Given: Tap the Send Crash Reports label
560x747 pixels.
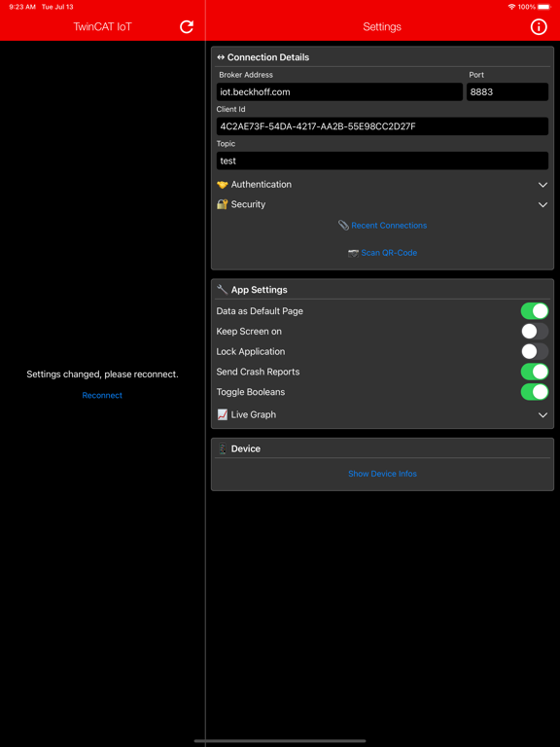Looking at the screenshot, I should tap(258, 372).
